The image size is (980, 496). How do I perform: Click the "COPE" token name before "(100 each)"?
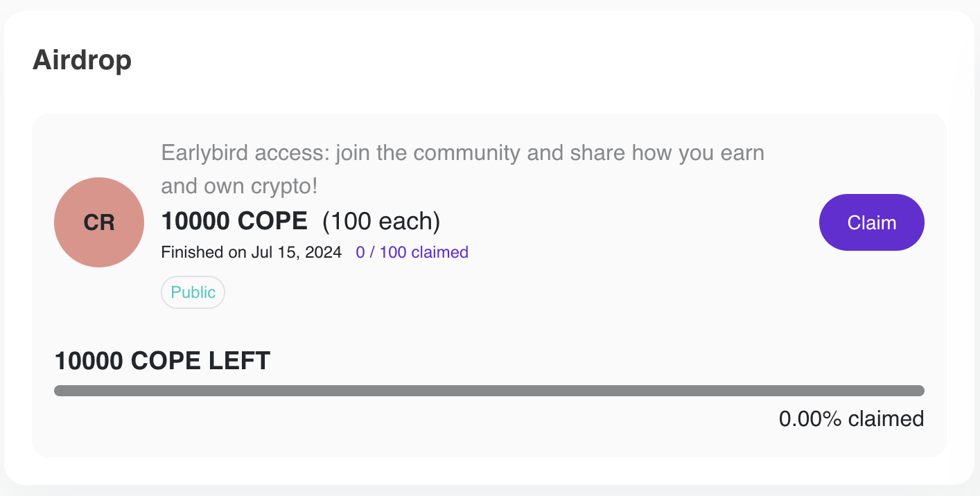click(x=272, y=221)
